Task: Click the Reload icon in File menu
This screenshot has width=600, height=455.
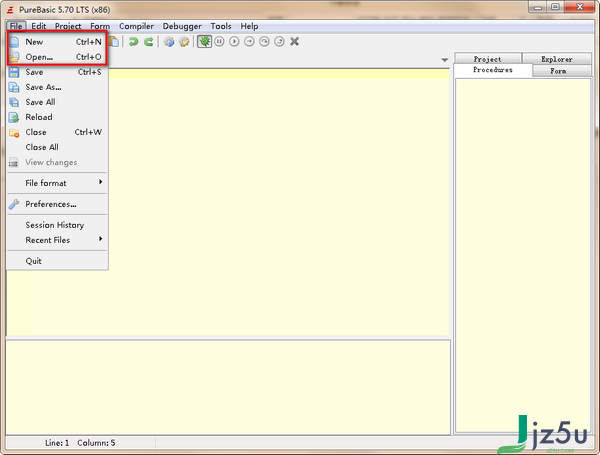Action: [14, 117]
